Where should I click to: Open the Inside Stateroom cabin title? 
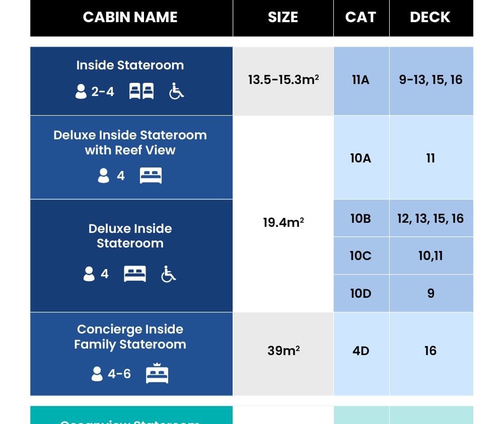click(x=130, y=65)
